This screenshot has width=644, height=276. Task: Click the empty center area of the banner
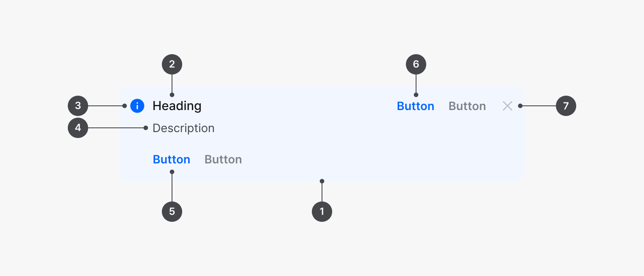pos(322,135)
